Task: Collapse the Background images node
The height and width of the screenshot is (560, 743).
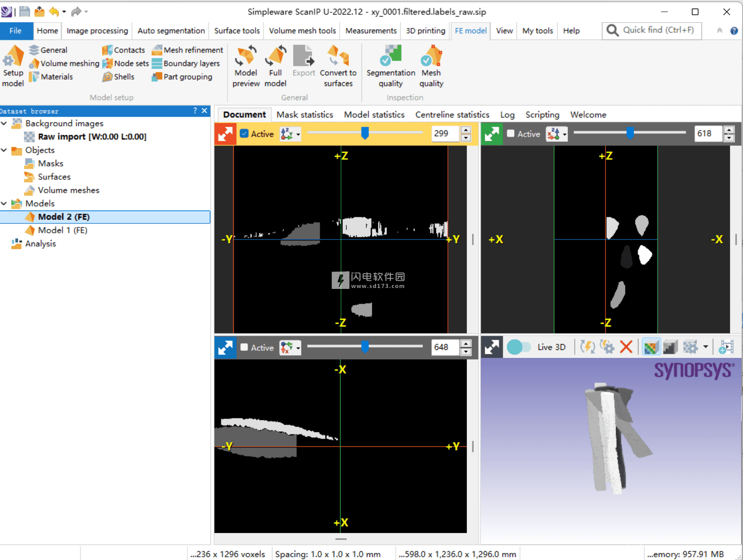Action: point(4,123)
